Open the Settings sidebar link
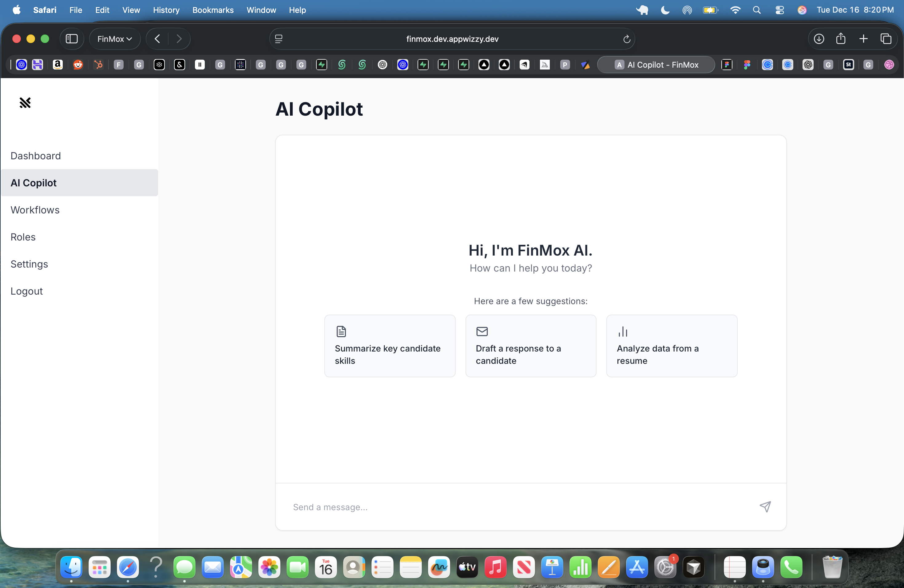 click(29, 264)
